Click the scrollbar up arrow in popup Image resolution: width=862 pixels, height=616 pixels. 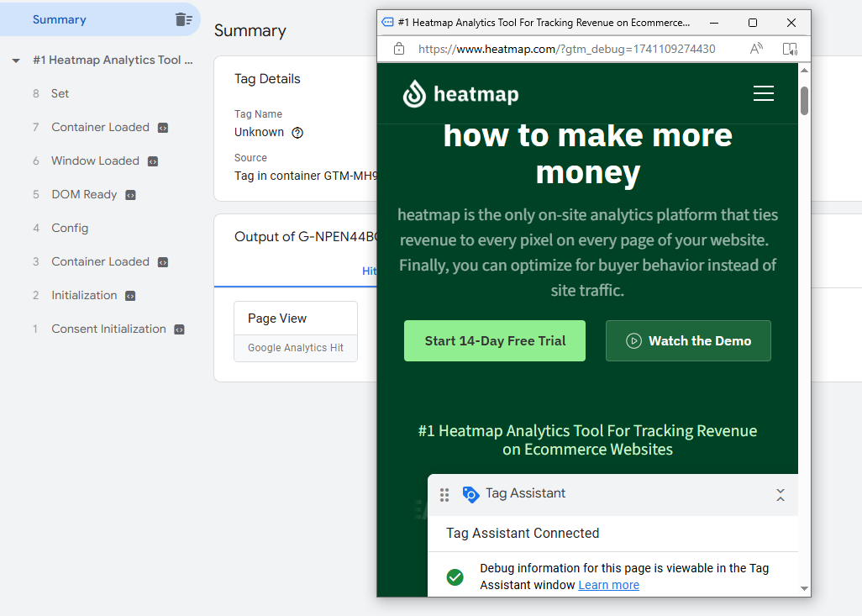pyautogui.click(x=804, y=71)
